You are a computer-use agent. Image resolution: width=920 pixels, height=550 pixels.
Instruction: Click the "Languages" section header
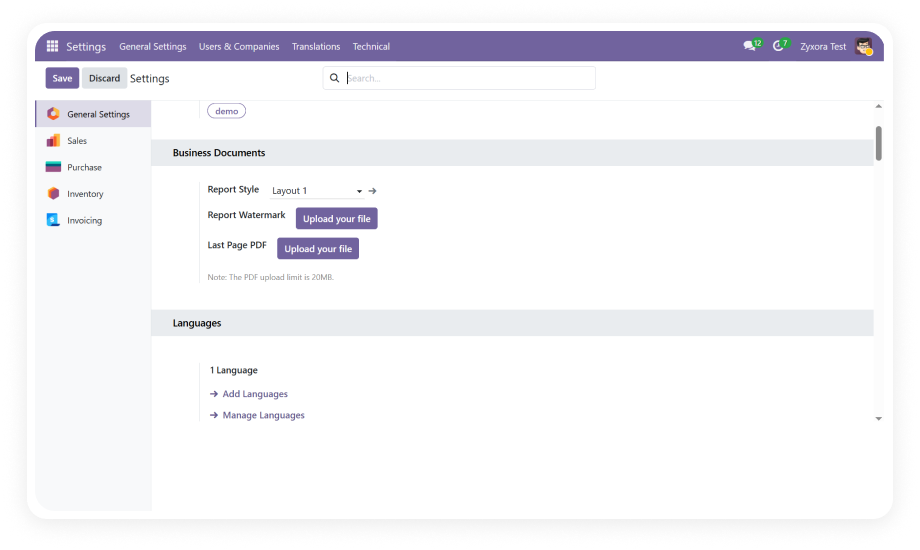197,323
